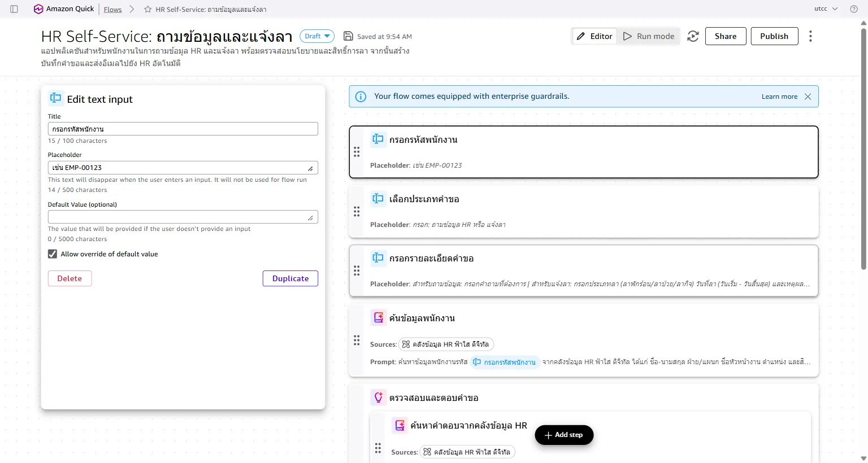Click lightbulb icon of ตรวจสอบและตอบคำขอ step
The image size is (868, 463).
click(x=379, y=398)
